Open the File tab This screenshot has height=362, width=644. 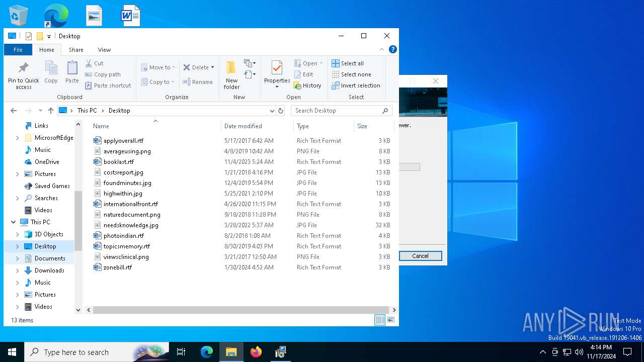click(18, 50)
